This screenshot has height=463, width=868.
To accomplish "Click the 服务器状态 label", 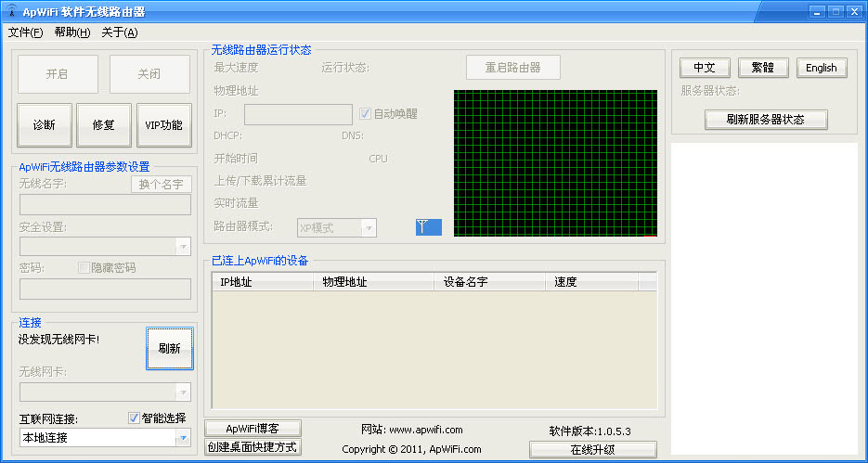I will click(x=710, y=91).
